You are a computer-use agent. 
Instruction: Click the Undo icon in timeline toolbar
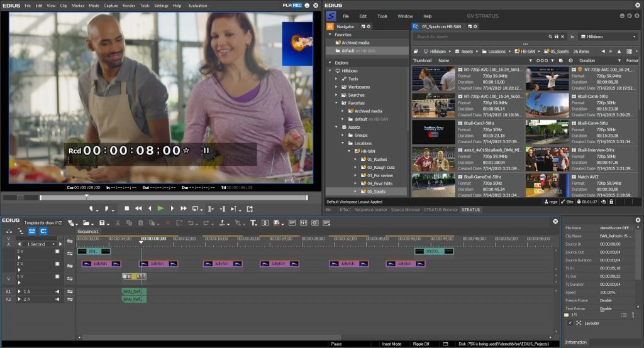tap(191, 223)
